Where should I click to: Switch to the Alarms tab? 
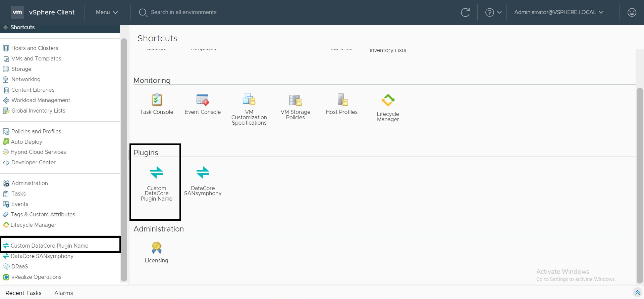coord(63,293)
